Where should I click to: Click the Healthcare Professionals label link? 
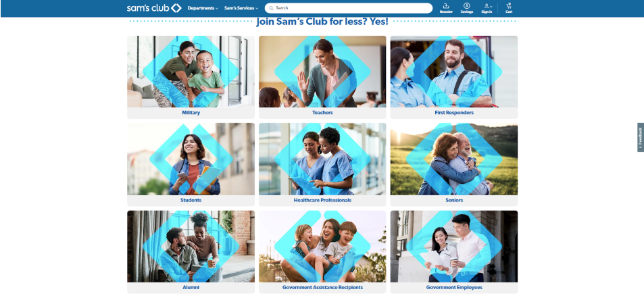322,200
